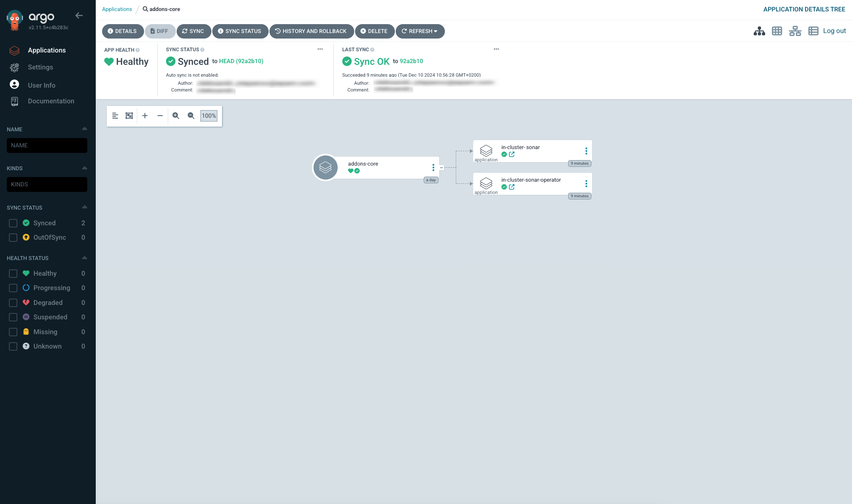Click the grid view layout icon
852x504 pixels.
[x=777, y=31]
